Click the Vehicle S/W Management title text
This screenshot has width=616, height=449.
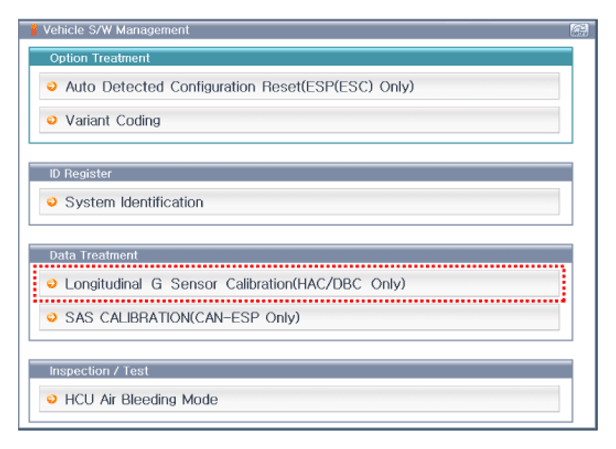click(x=116, y=30)
